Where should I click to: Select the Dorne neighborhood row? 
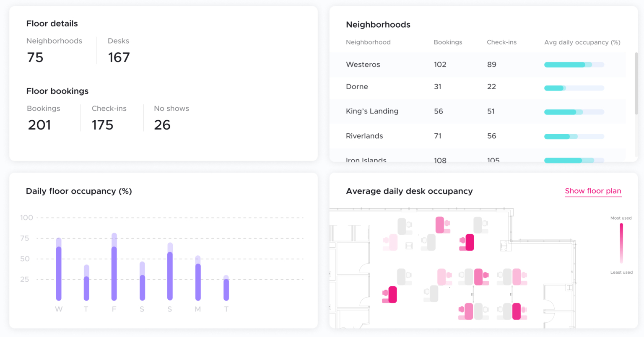[478, 87]
